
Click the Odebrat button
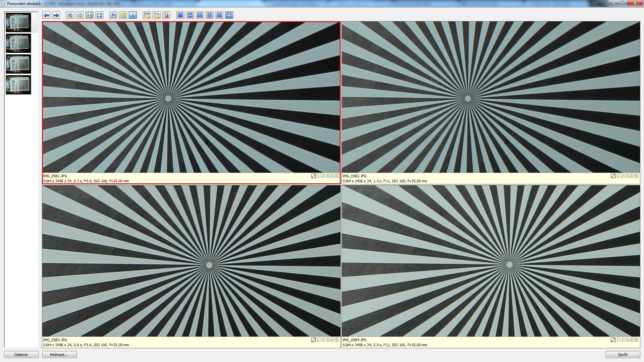(21, 355)
